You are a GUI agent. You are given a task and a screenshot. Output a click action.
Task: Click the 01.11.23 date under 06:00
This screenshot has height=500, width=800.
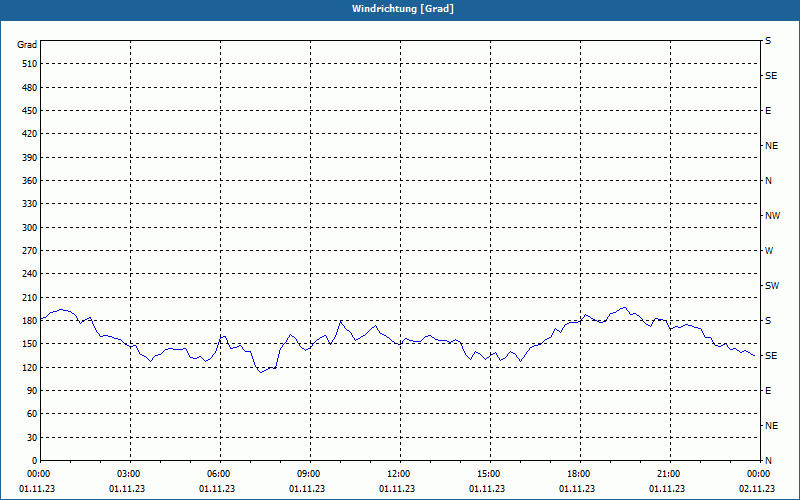pyautogui.click(x=217, y=489)
